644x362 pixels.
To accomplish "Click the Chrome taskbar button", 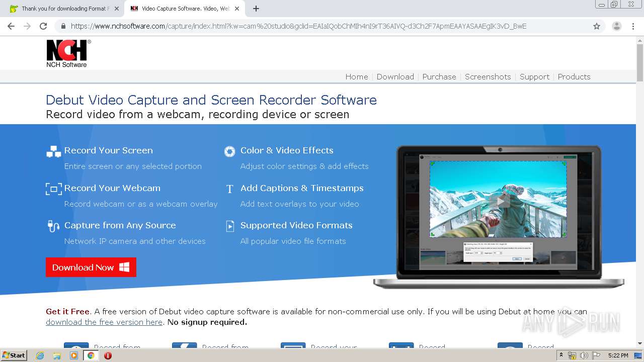I will pyautogui.click(x=91, y=355).
